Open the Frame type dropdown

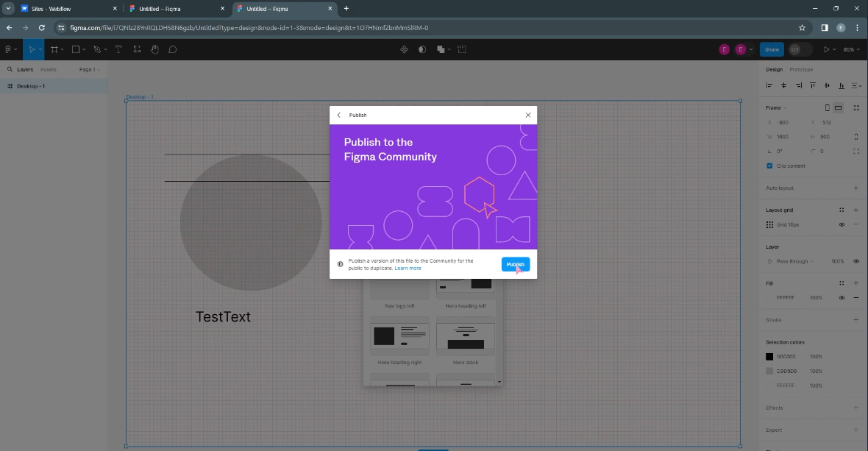(776, 108)
